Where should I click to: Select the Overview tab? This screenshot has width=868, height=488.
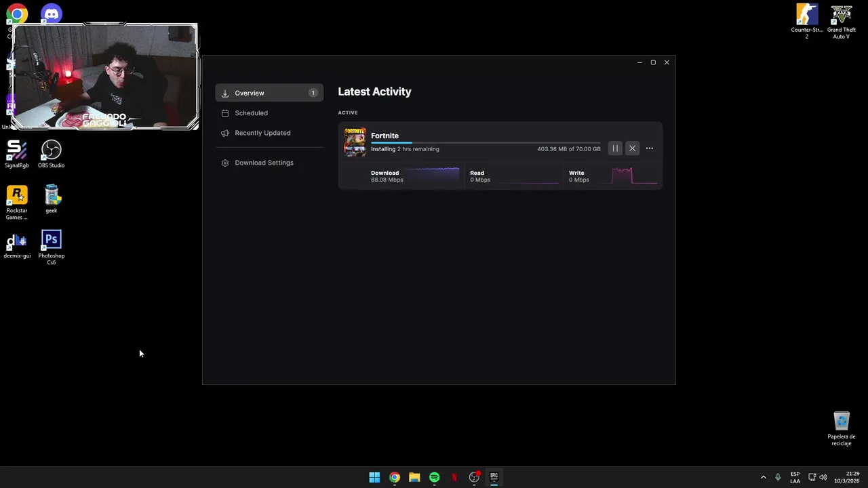(x=269, y=93)
